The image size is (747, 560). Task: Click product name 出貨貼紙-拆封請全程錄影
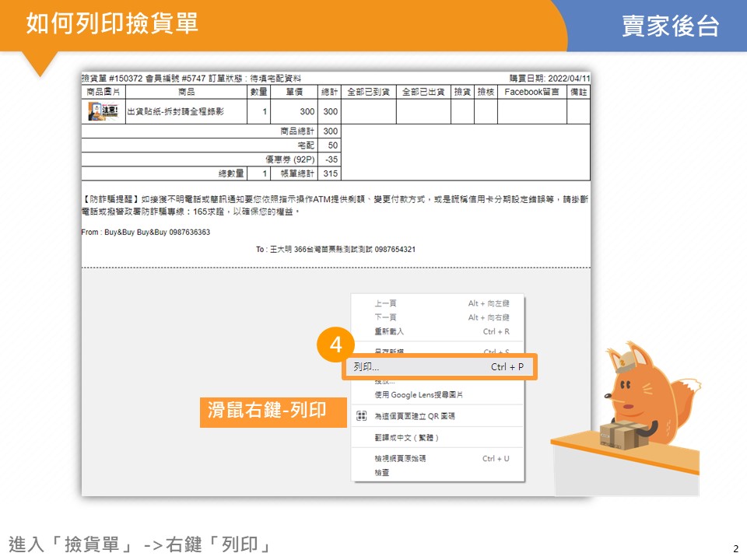[175, 112]
